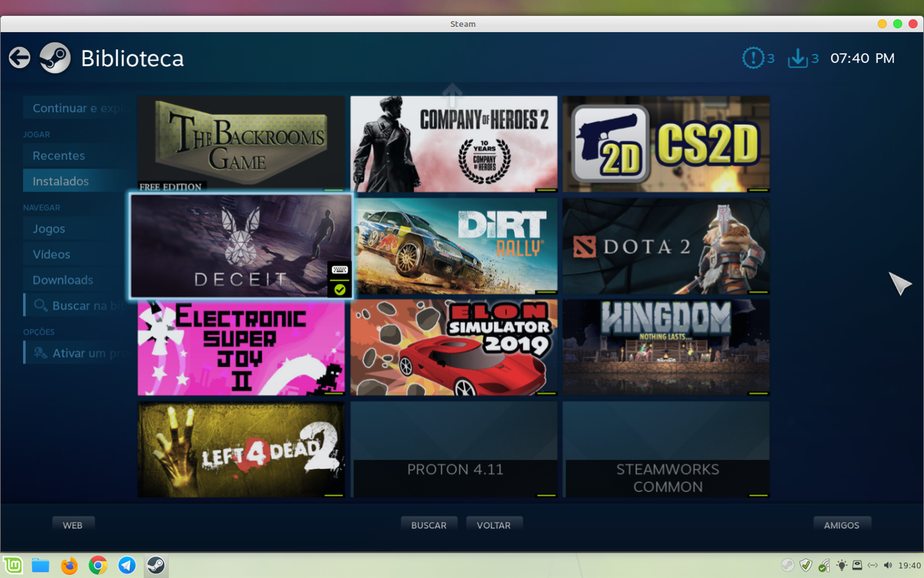Select Continuar e explorar in sidebar
Image resolution: width=924 pixels, height=578 pixels.
(78, 108)
